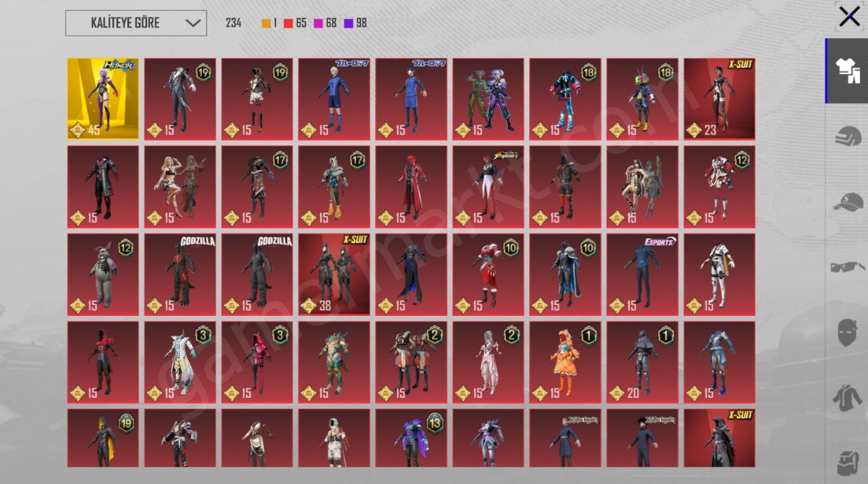Pick the brown outfit with badge 17
This screenshot has height=484, width=868.
tap(257, 187)
